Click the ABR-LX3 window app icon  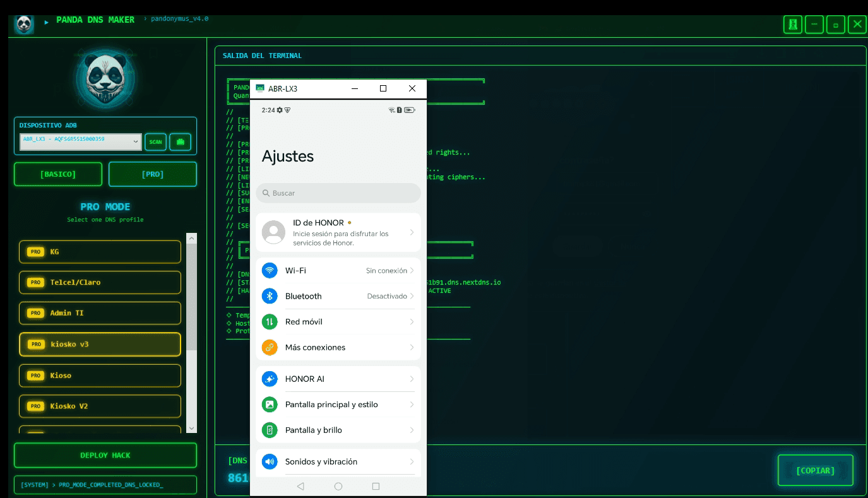coord(260,88)
